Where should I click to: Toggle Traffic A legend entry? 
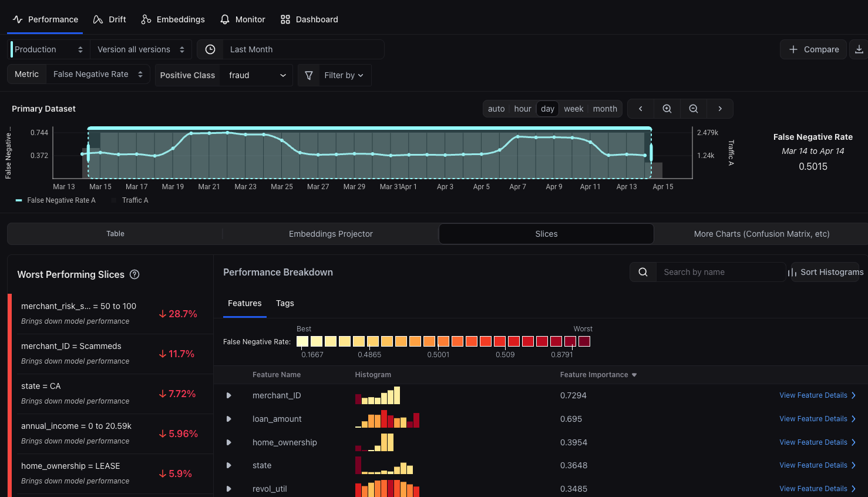click(x=130, y=200)
